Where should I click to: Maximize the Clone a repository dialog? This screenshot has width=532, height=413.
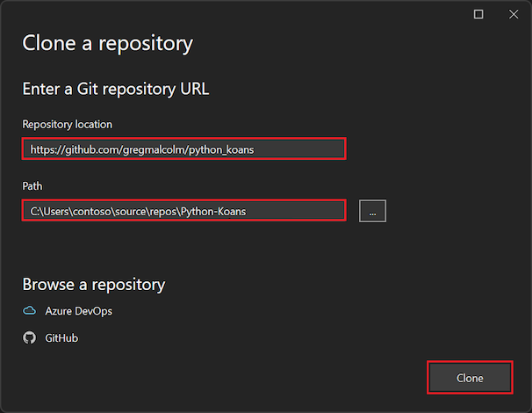(478, 14)
